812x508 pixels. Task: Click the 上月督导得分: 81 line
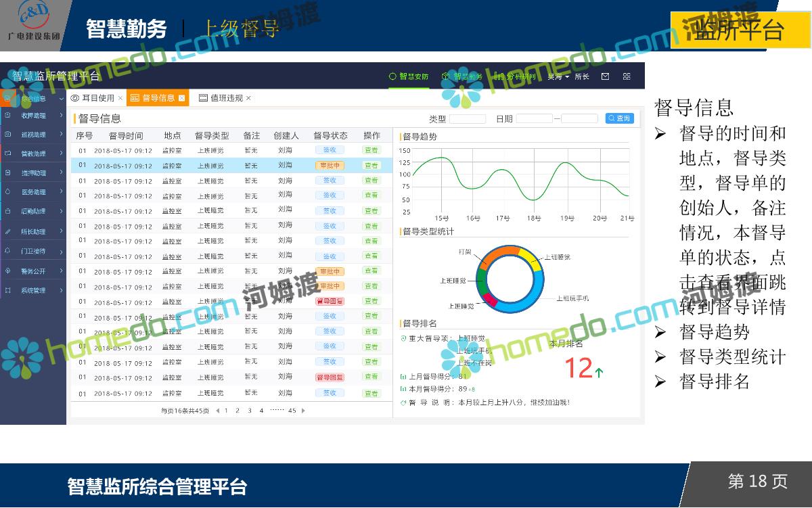point(434,376)
